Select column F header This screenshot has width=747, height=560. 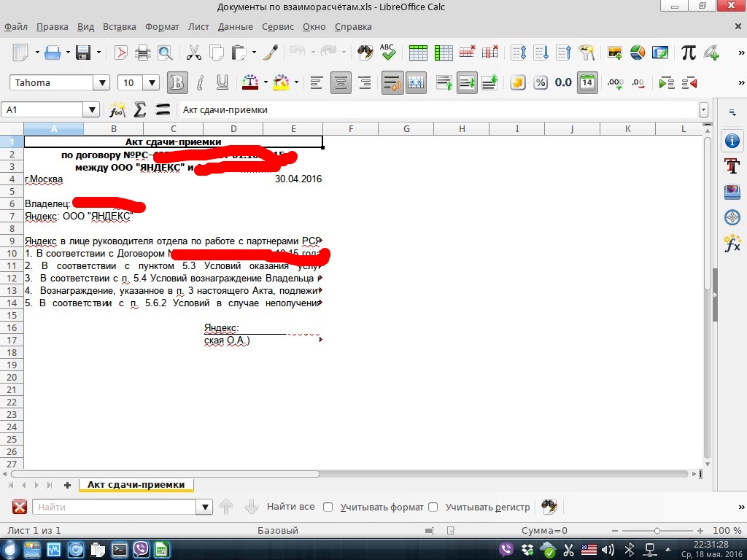pyautogui.click(x=351, y=128)
